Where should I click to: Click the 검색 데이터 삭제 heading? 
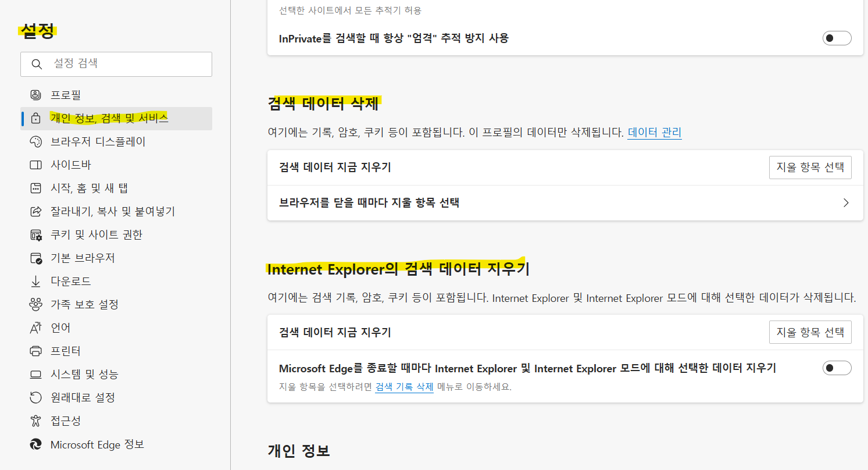coord(323,104)
